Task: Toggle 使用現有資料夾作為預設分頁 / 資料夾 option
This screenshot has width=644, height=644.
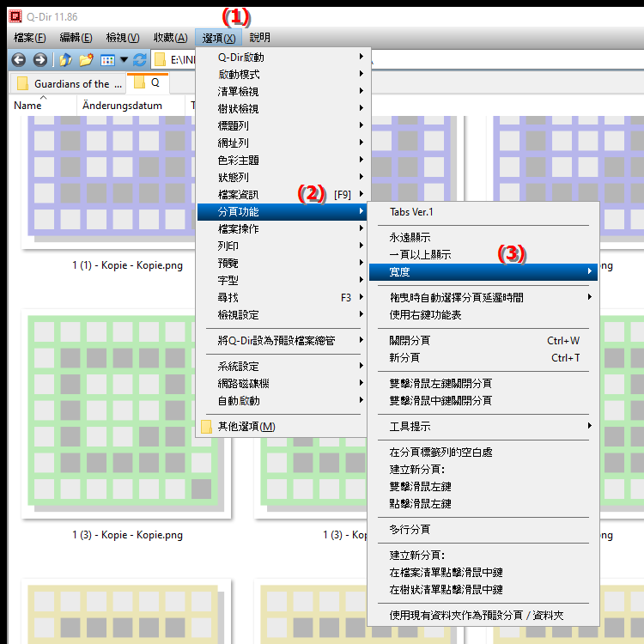Action: [x=483, y=616]
